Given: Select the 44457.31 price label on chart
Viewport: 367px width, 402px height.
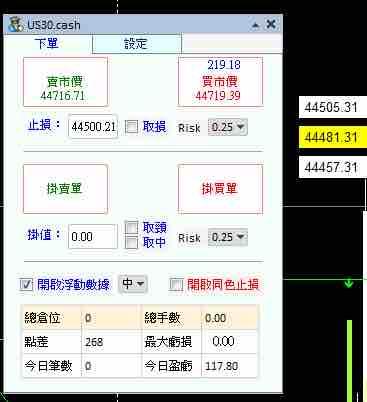Looking at the screenshot, I should coord(333,167).
